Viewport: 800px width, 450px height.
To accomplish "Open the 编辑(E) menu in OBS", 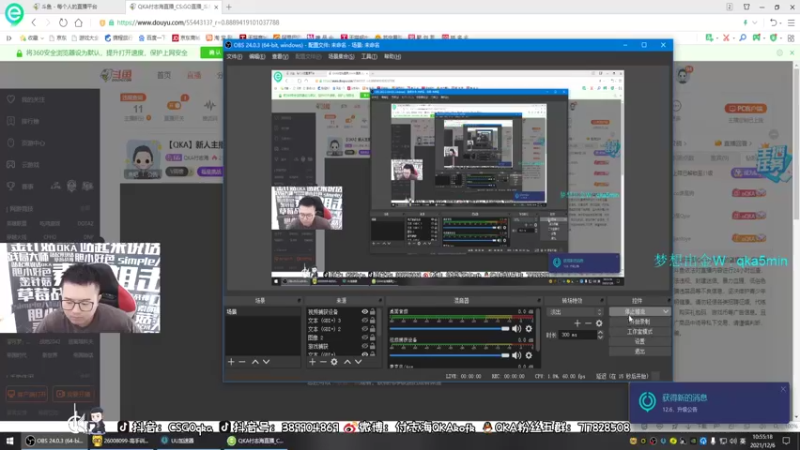I will (257, 57).
